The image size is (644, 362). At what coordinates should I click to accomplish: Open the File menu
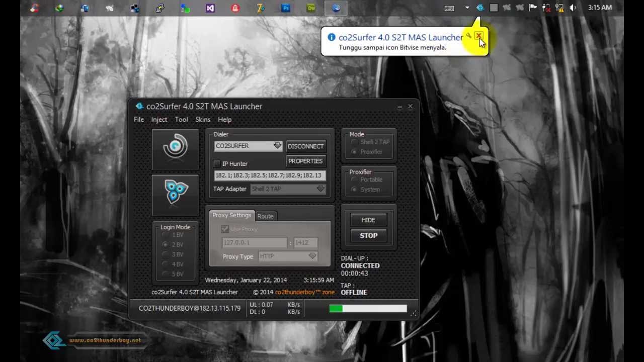point(139,119)
